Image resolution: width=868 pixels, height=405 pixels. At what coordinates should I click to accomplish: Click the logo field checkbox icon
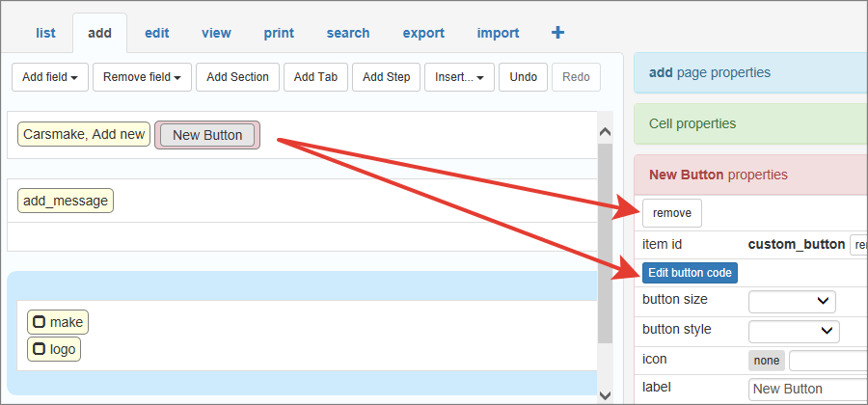(x=39, y=349)
